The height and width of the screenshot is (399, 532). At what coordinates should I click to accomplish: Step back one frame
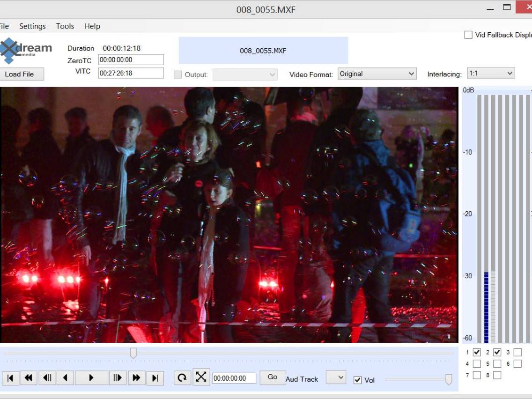(47, 378)
